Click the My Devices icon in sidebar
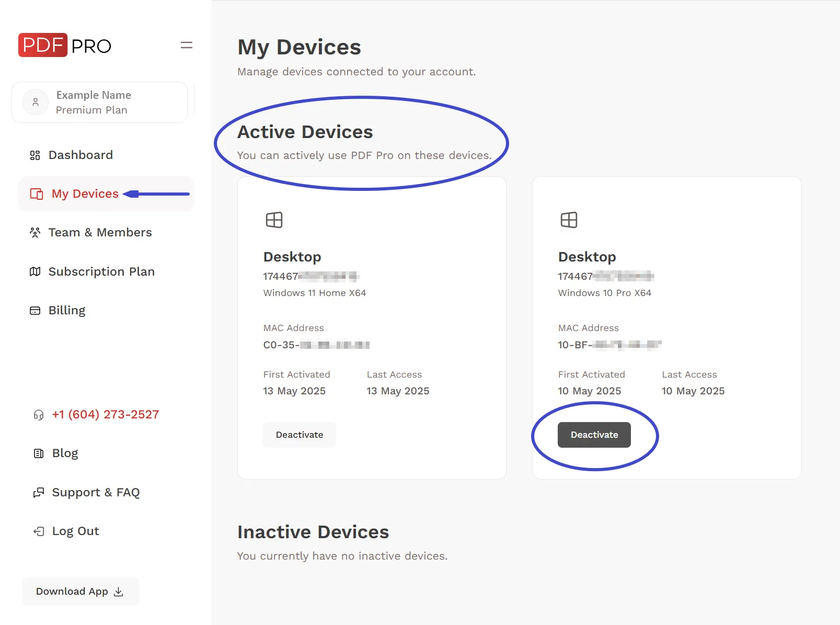Image resolution: width=840 pixels, height=625 pixels. point(37,194)
